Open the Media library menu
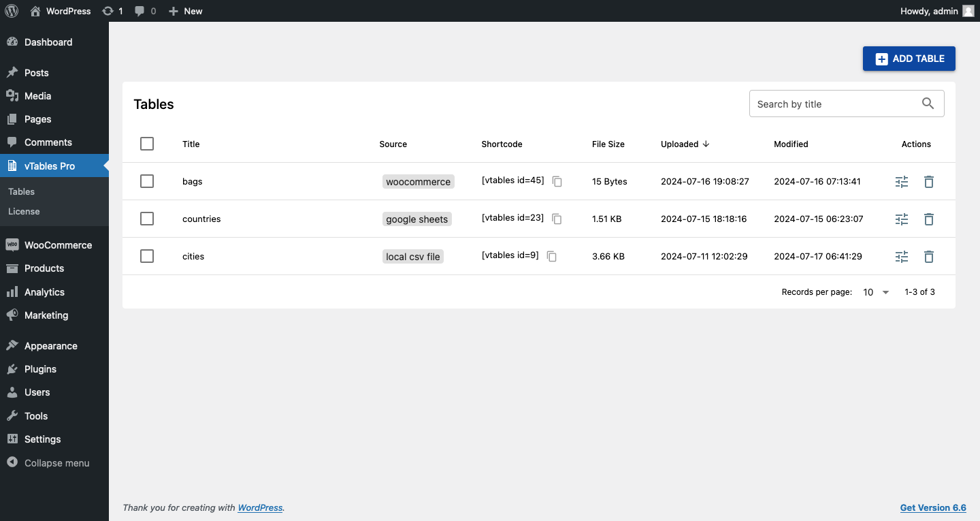This screenshot has height=521, width=980. 54,96
